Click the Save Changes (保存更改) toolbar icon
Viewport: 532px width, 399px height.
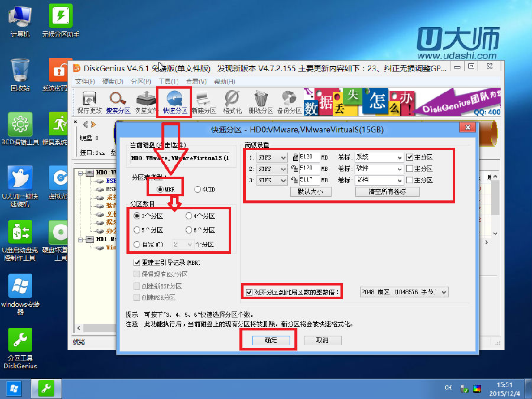(89, 102)
